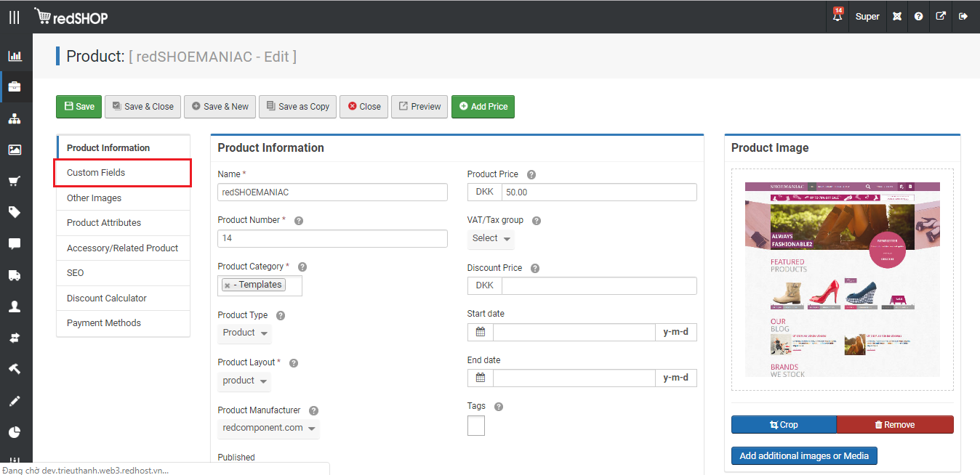Open the user sidebar icon

[x=15, y=306]
